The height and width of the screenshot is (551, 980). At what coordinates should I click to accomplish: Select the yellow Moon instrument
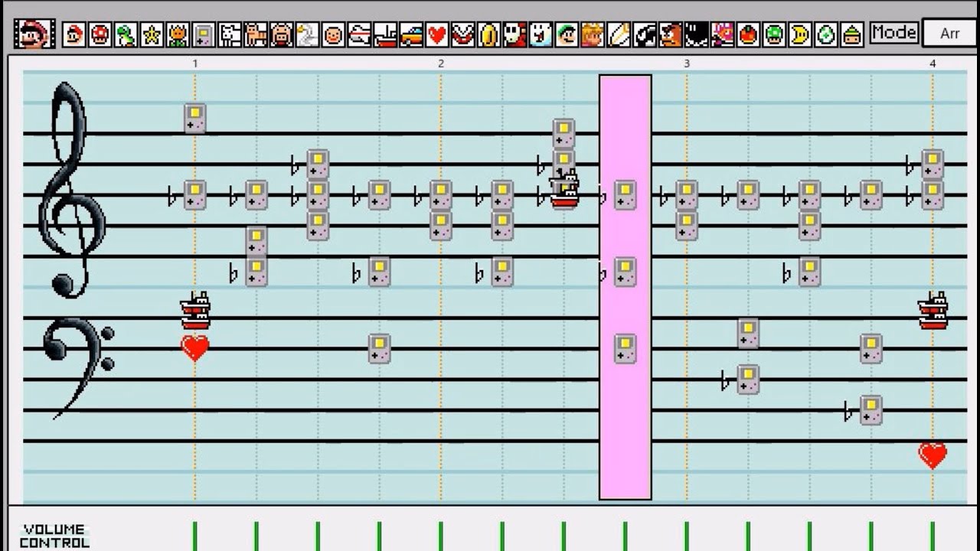tap(799, 34)
